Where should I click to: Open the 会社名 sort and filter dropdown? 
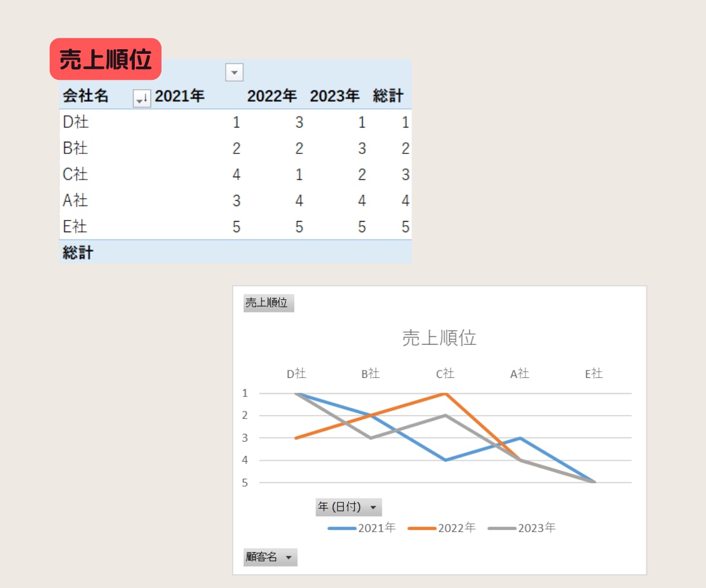(142, 98)
